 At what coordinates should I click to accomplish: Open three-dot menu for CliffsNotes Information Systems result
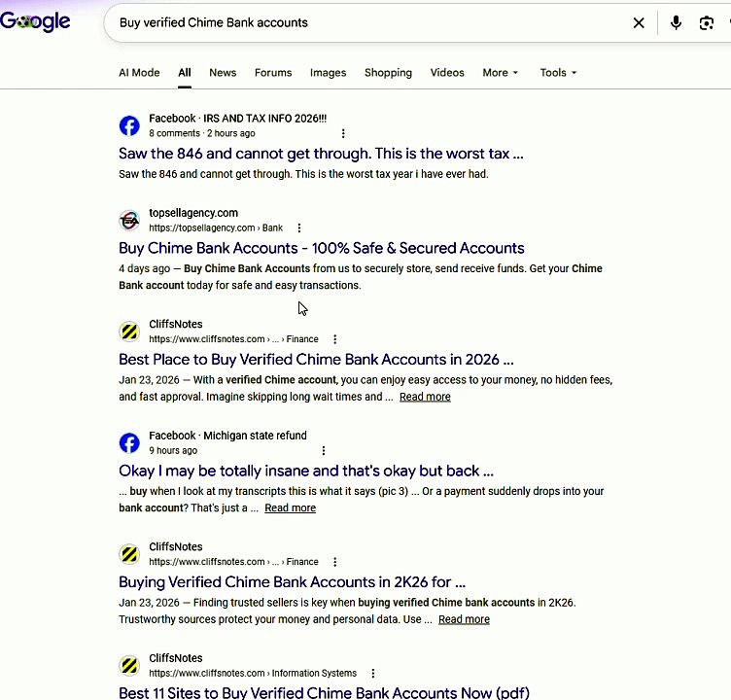pos(372,674)
